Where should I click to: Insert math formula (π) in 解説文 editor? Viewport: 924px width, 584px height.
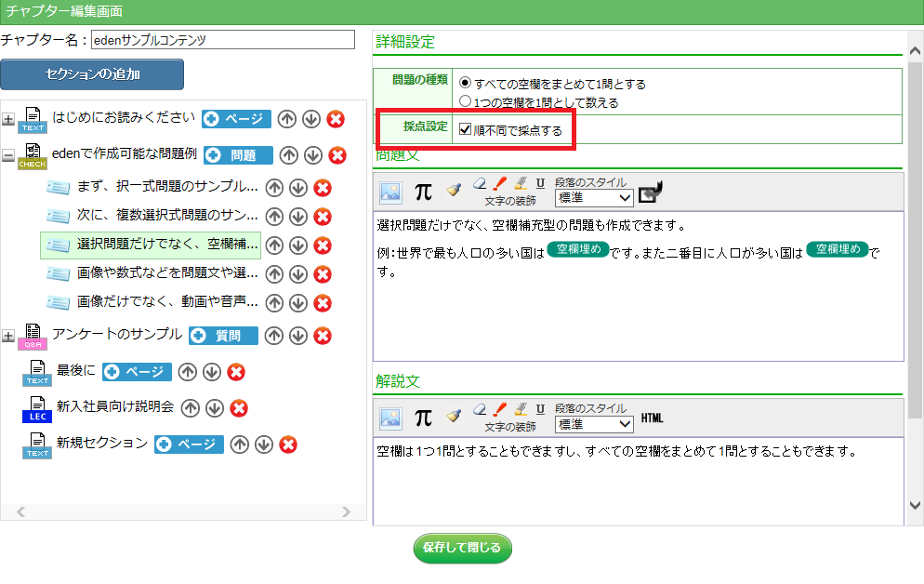[x=423, y=418]
